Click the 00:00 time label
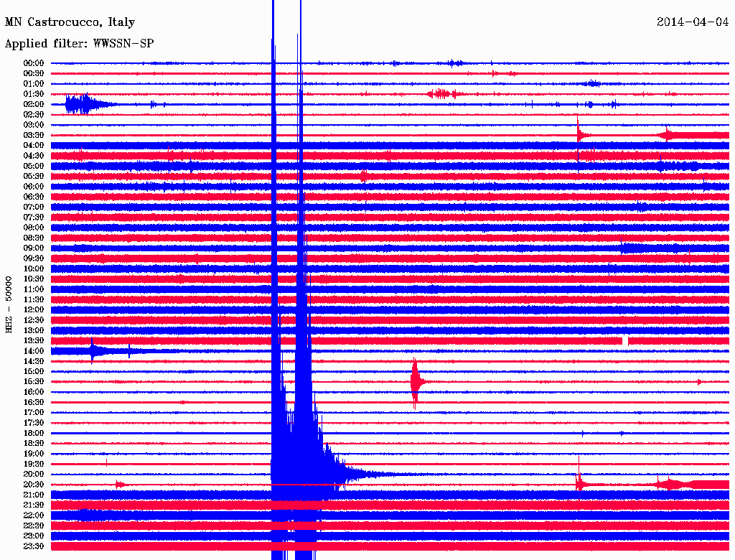This screenshot has width=735, height=560. pyautogui.click(x=34, y=63)
